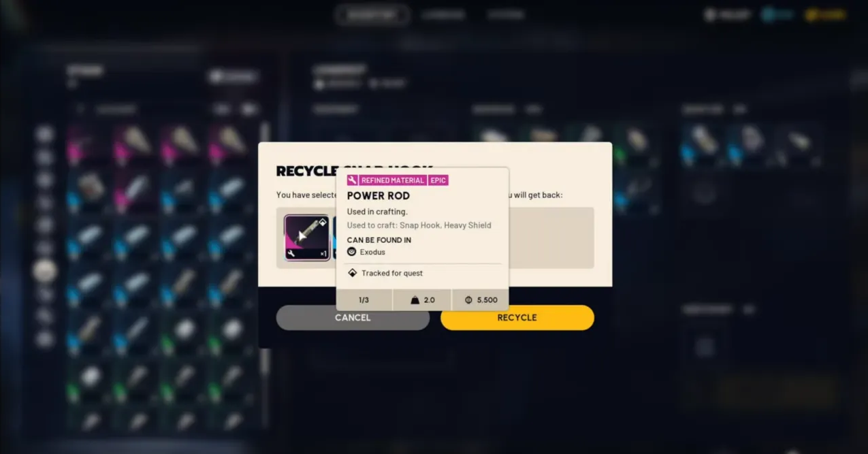Click the coin icon beside 5,500
The height and width of the screenshot is (454, 868).
pos(468,300)
